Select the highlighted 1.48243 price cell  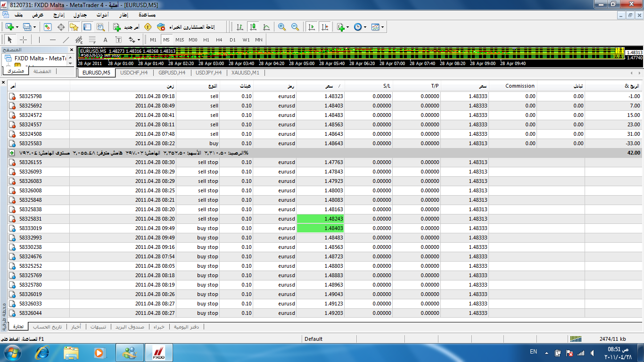321,219
